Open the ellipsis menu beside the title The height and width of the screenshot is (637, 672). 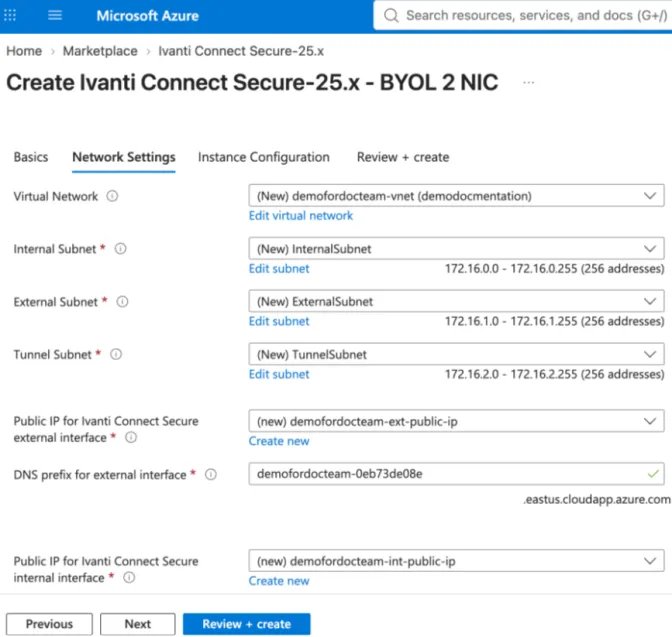coord(528,82)
